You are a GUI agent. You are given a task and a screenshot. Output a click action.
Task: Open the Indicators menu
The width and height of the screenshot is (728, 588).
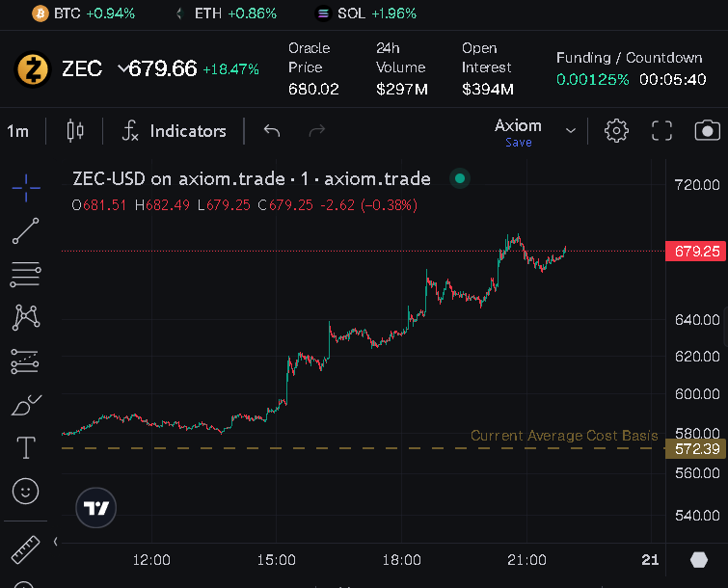(x=175, y=131)
